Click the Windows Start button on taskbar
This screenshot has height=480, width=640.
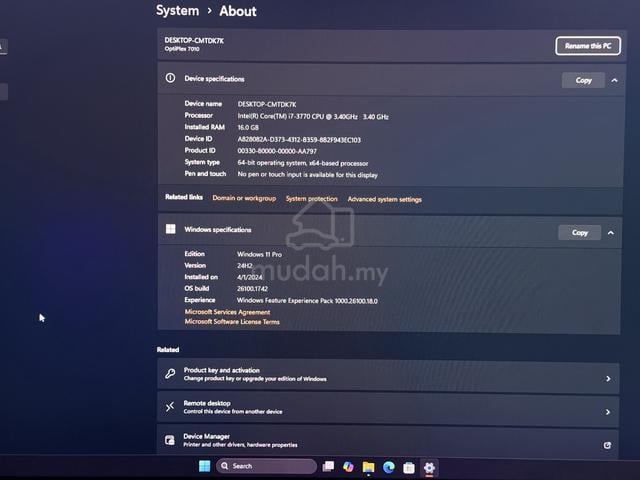click(x=204, y=466)
